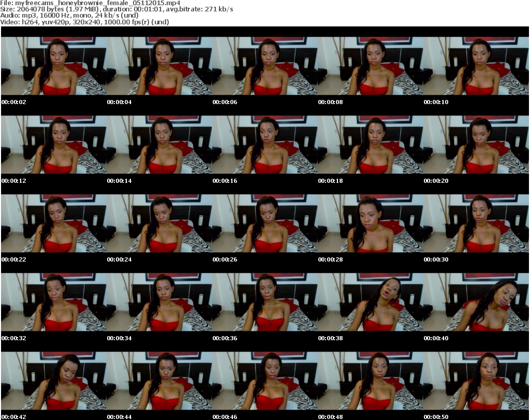Select the thumbnail frame stamped 00:00:08
The width and height of the screenshot is (530, 420).
(371, 66)
